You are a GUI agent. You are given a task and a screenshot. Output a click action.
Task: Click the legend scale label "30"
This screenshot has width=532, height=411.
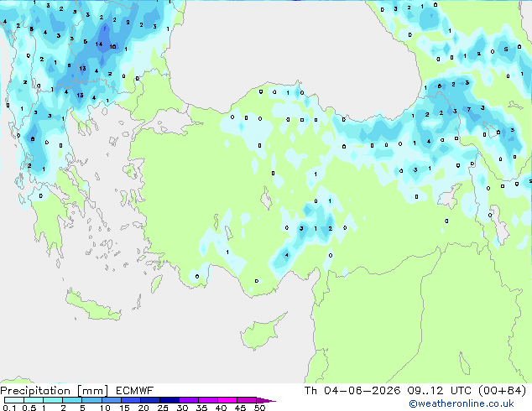182,408
